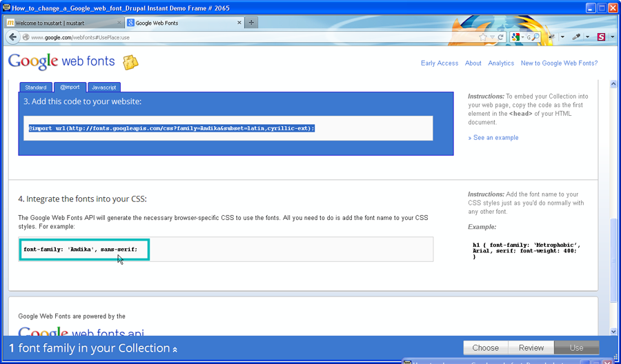Open the See an example link
This screenshot has height=364, width=621.
point(495,138)
